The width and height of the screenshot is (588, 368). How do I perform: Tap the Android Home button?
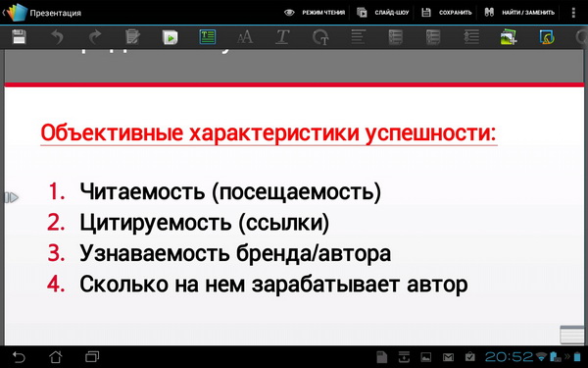click(x=56, y=356)
